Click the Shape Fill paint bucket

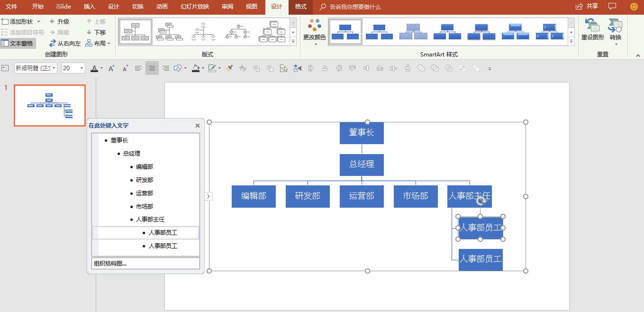point(196,68)
